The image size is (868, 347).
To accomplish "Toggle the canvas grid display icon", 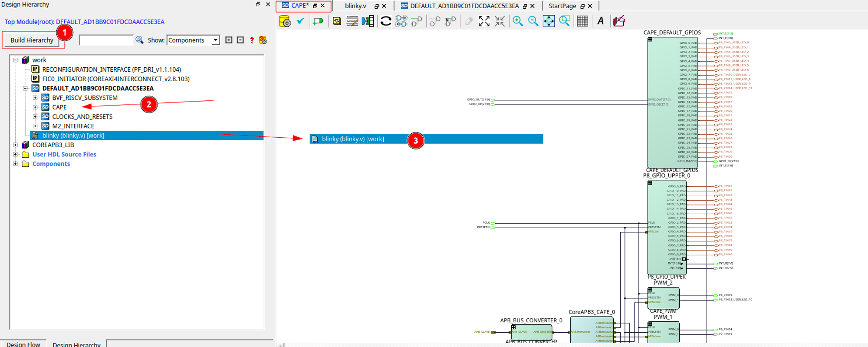I will (582, 21).
